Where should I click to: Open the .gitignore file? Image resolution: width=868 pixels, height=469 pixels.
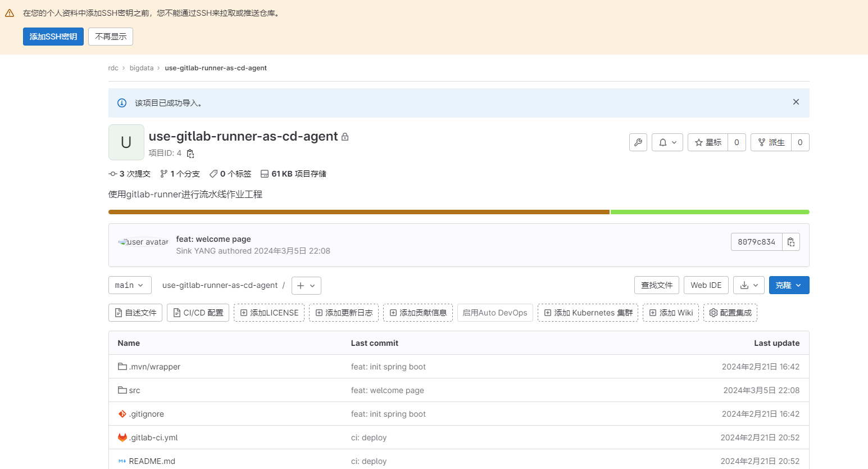tap(146, 414)
